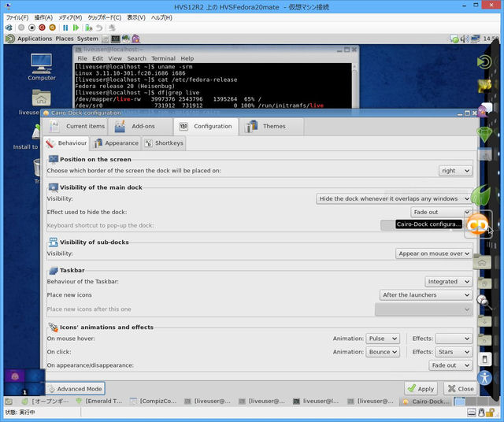Image resolution: width=504 pixels, height=422 pixels.
Task: Click the red Shut Down toolbar icon
Action: coord(42,28)
